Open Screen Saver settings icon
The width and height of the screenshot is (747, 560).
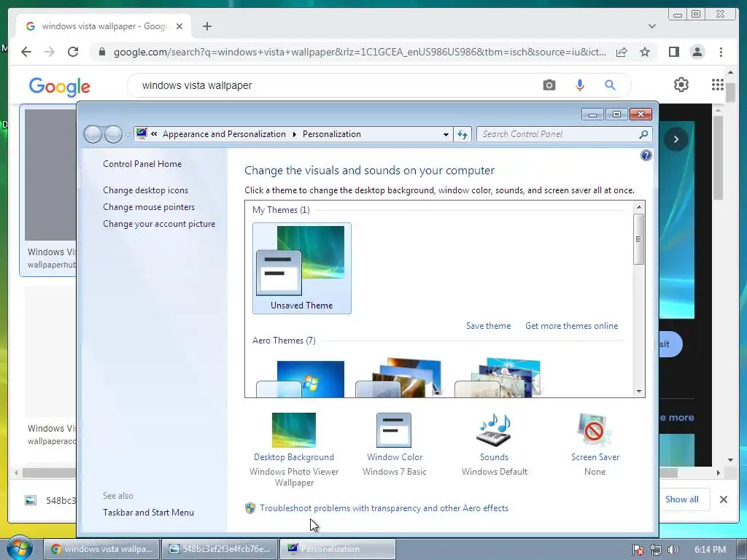point(595,430)
